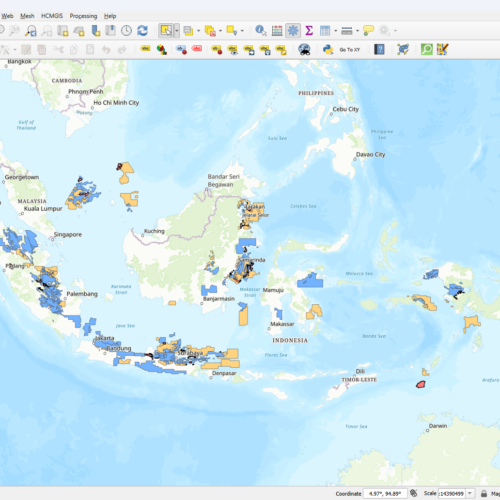500x500 pixels.
Task: Open Attribute Table icon
Action: point(325,31)
